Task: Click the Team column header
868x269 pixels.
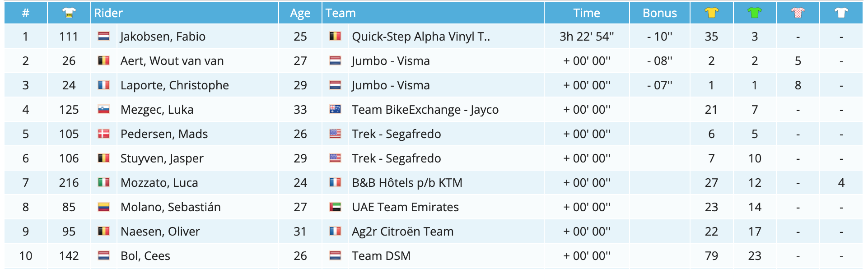Action: pos(341,13)
